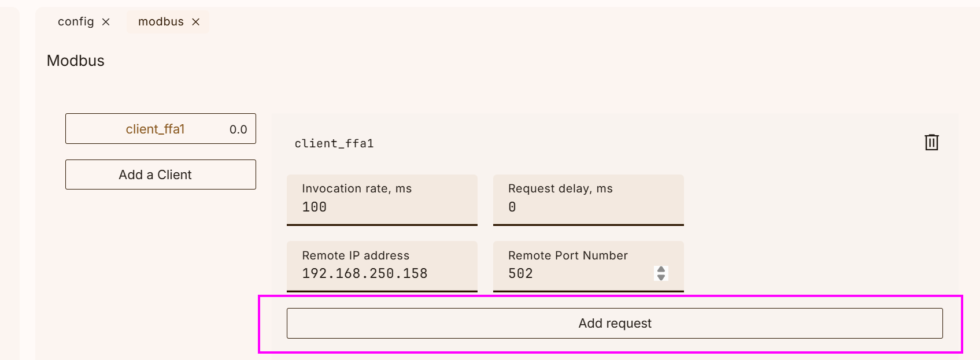Click the IP value 192.168.250.158
This screenshot has height=360, width=980.
click(365, 273)
